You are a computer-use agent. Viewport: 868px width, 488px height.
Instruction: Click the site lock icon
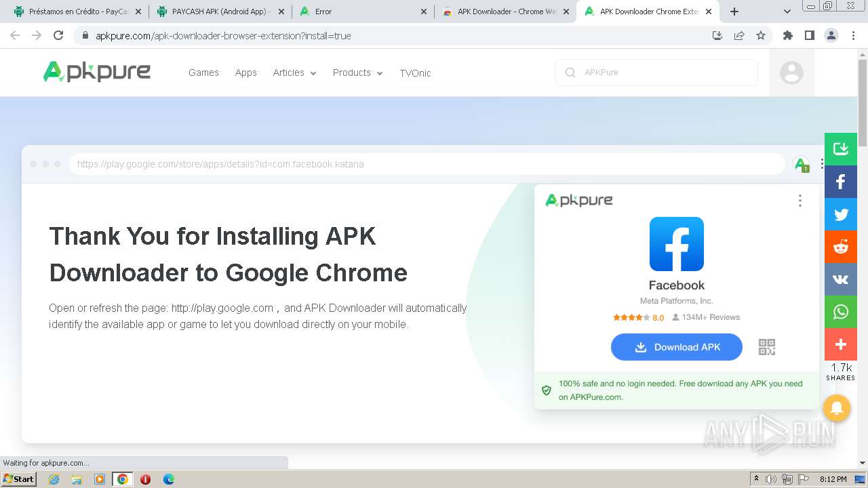(x=85, y=36)
